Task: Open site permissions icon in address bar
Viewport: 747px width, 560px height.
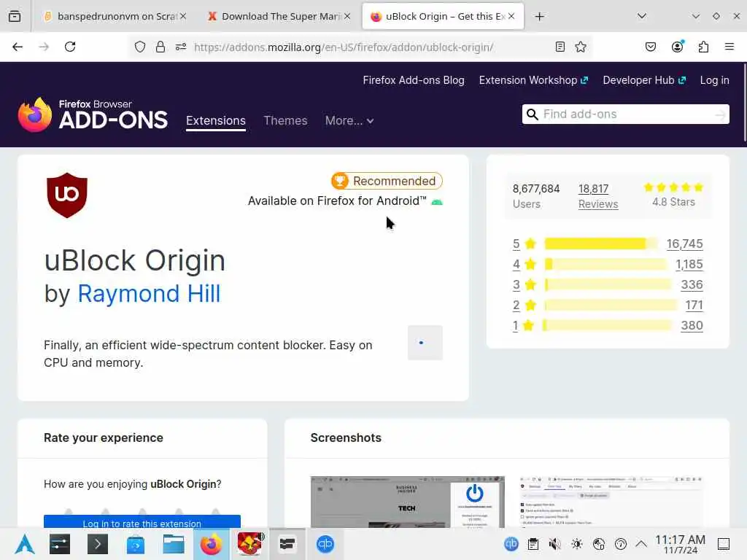Action: 181,47
